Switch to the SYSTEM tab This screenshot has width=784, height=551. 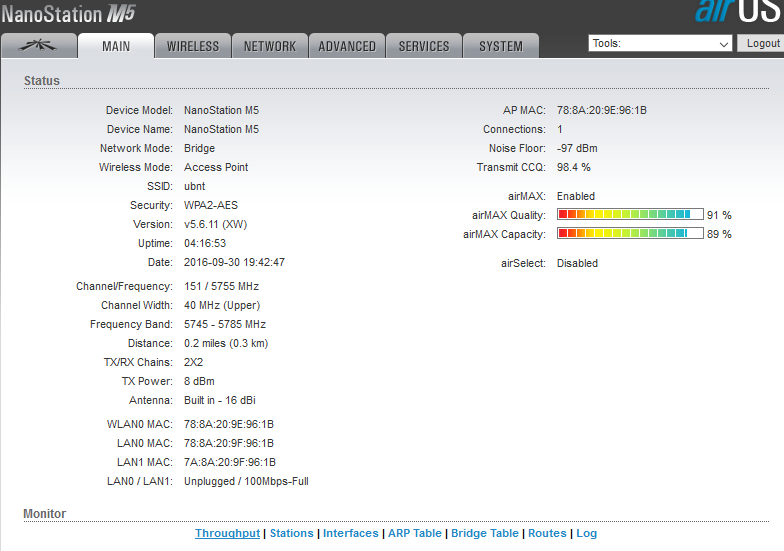[501, 46]
